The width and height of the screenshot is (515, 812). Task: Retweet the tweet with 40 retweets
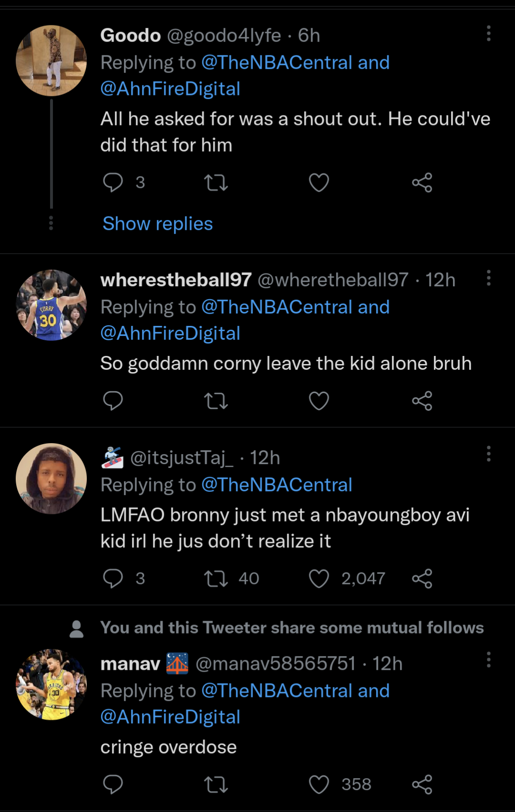click(216, 578)
